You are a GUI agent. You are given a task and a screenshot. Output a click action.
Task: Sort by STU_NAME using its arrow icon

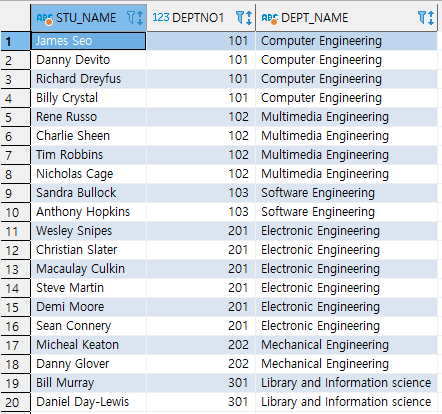point(140,18)
